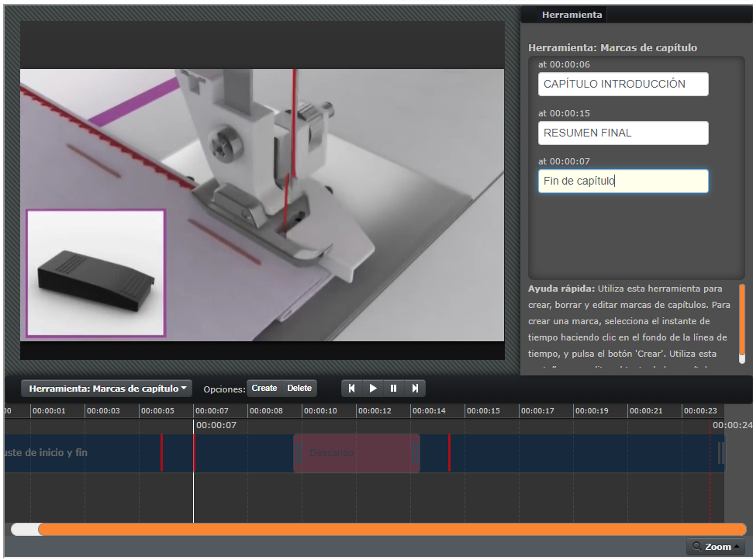Create a new chapter mark
The image size is (753, 560).
(264, 388)
